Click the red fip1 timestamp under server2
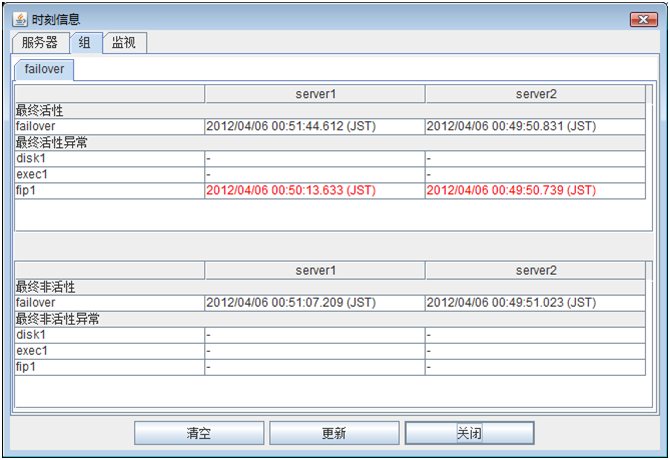The image size is (670, 460). click(x=510, y=190)
